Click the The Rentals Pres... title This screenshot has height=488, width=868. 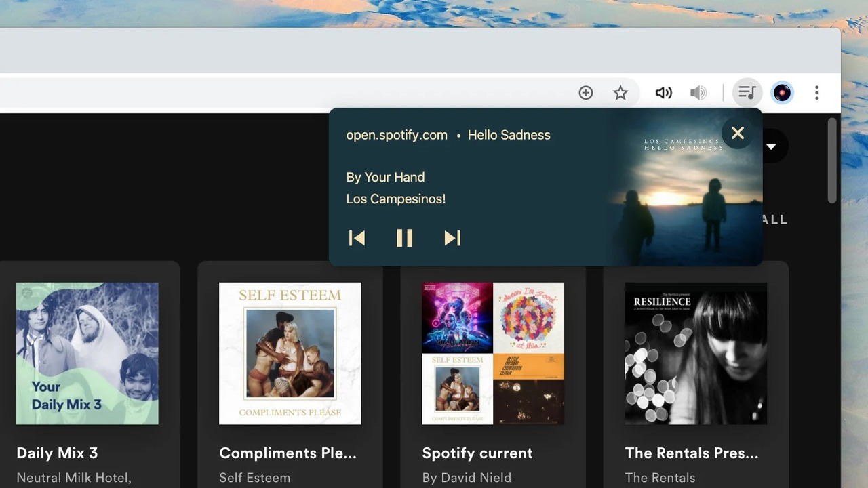tap(692, 453)
